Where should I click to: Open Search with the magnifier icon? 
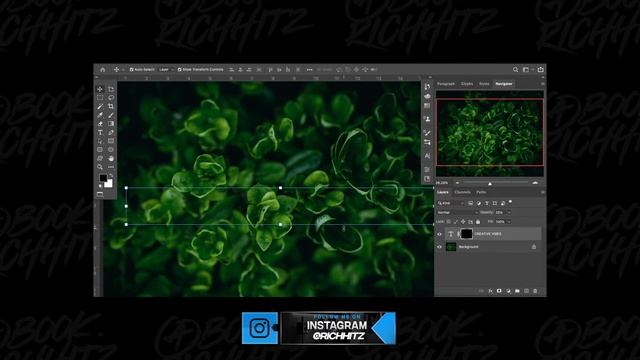(x=516, y=70)
